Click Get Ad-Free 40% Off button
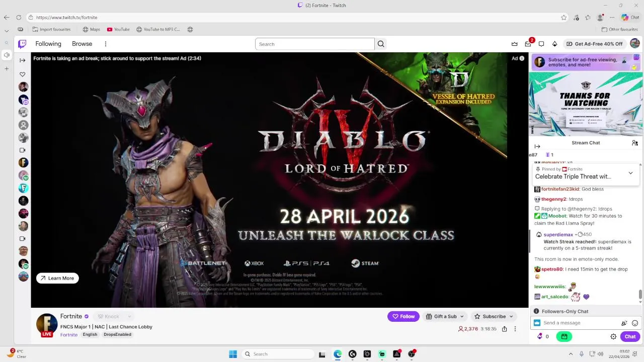This screenshot has height=362, width=644. click(594, 44)
